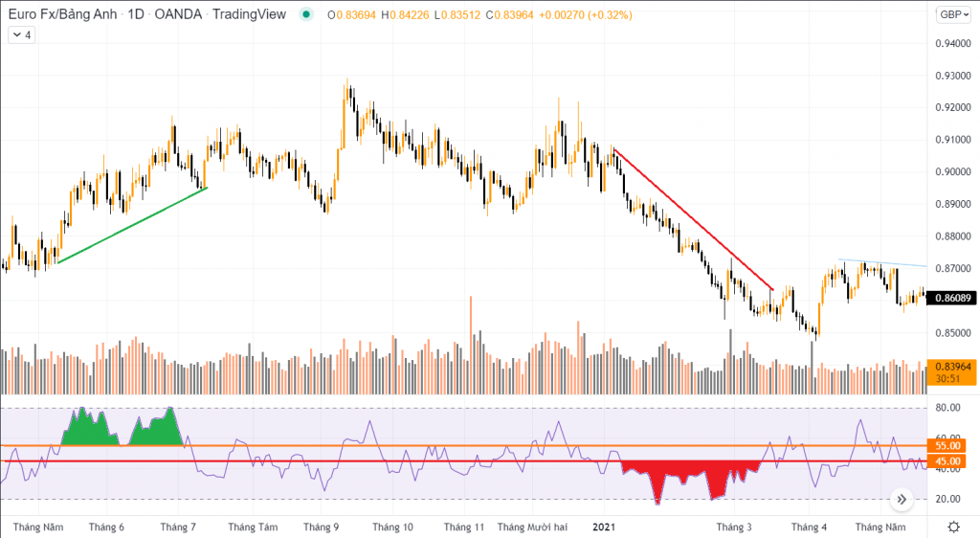Open the GBP currency dropdown
The height and width of the screenshot is (538, 980).
(954, 14)
